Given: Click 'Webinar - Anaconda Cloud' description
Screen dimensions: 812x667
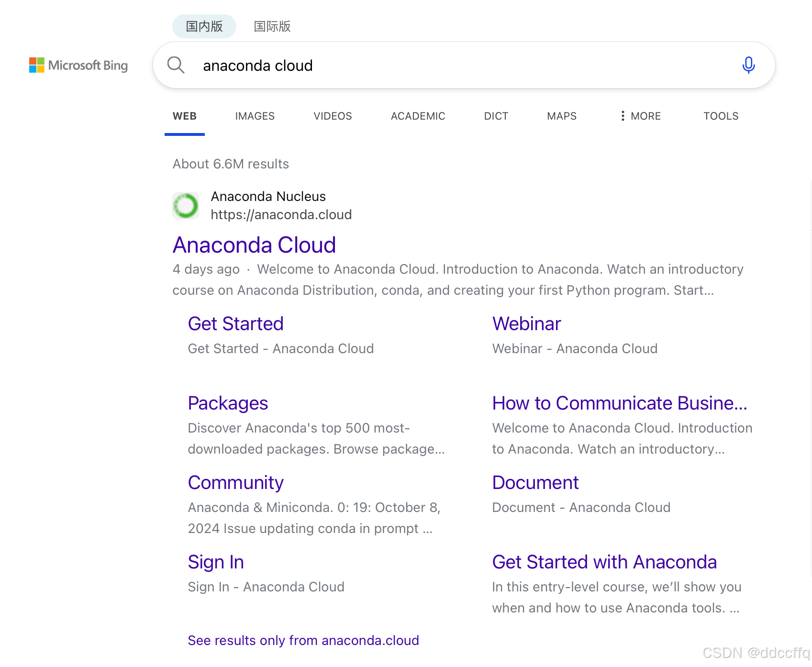Looking at the screenshot, I should [x=575, y=348].
